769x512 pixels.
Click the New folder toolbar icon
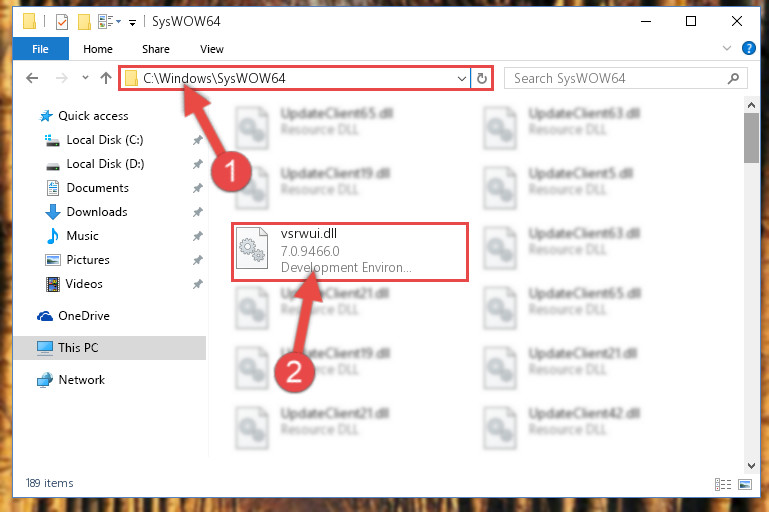pos(84,22)
